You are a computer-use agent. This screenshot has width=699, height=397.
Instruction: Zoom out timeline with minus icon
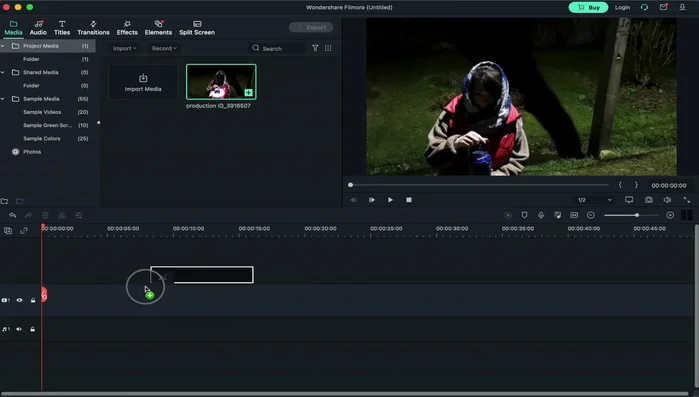(x=591, y=215)
